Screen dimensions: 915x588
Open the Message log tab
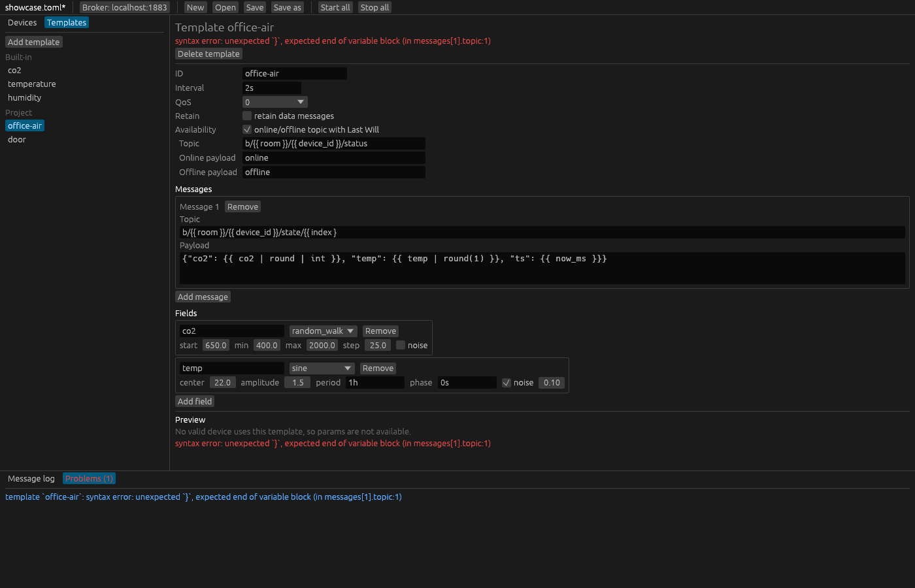31,478
